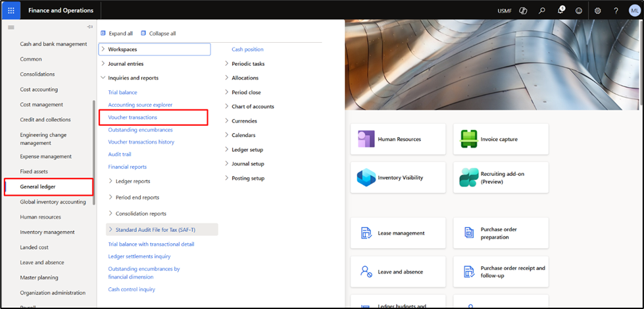The width and height of the screenshot is (644, 309).
Task: Click the Copilot icon in header
Action: pyautogui.click(x=523, y=11)
